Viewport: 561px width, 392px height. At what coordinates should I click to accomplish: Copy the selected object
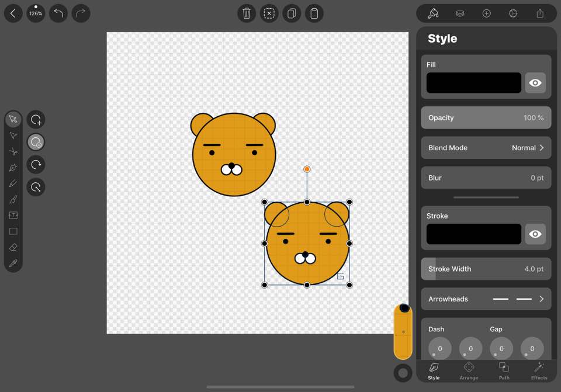point(292,13)
